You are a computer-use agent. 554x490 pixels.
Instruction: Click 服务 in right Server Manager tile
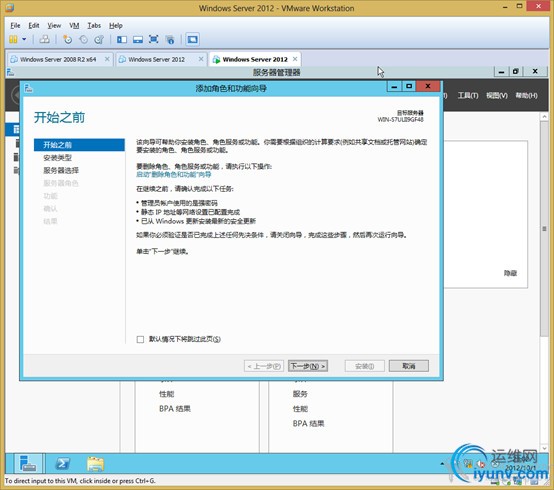point(300,394)
